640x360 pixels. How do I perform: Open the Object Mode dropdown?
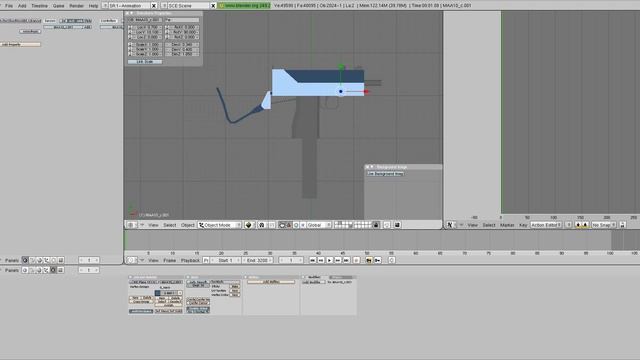(220, 225)
